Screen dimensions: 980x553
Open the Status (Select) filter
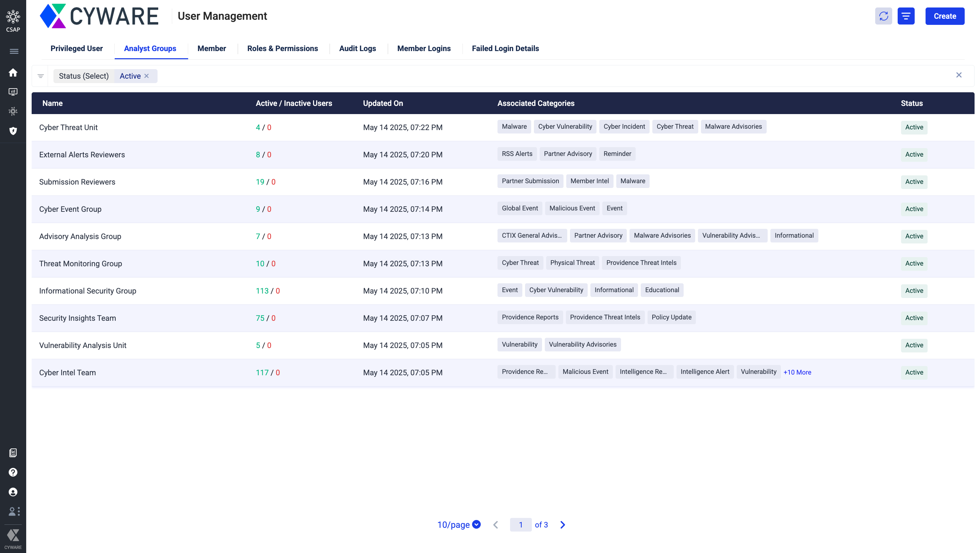pyautogui.click(x=84, y=76)
